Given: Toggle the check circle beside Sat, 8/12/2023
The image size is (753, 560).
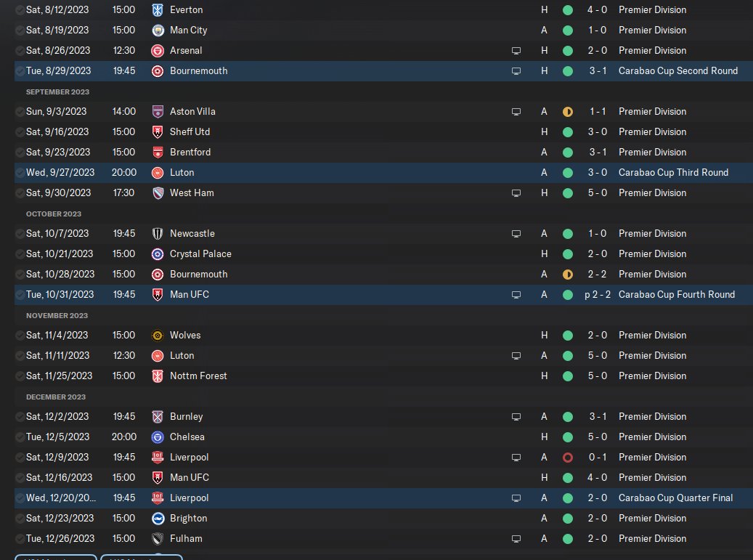Looking at the screenshot, I should pos(20,10).
